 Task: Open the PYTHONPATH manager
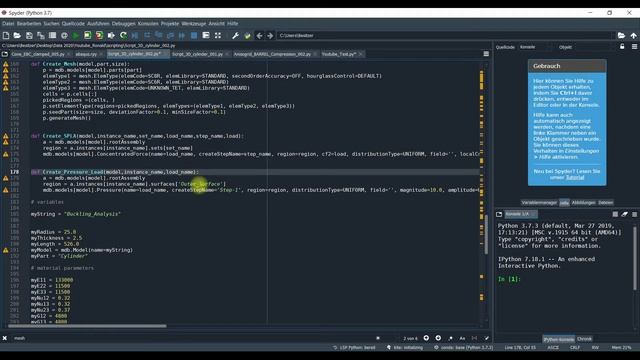247,36
